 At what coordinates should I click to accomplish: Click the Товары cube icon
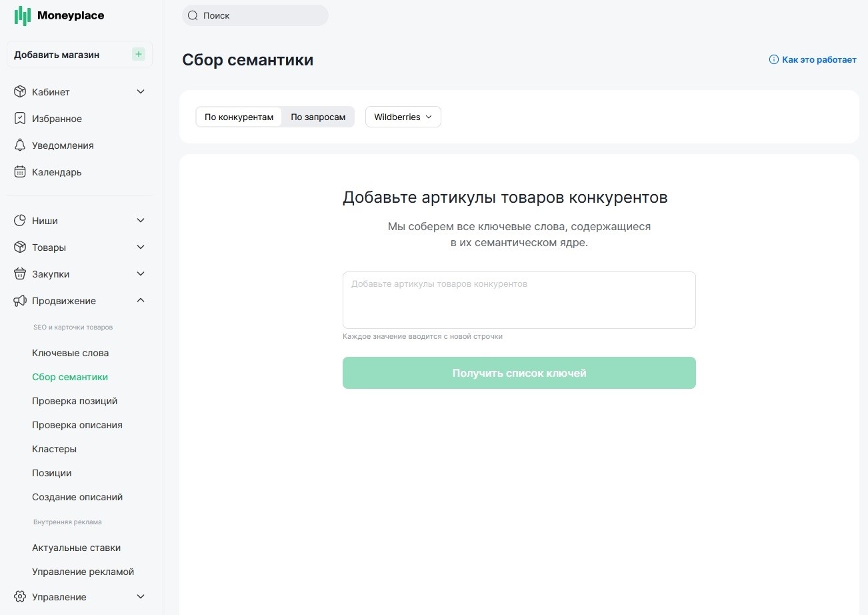[x=20, y=247]
